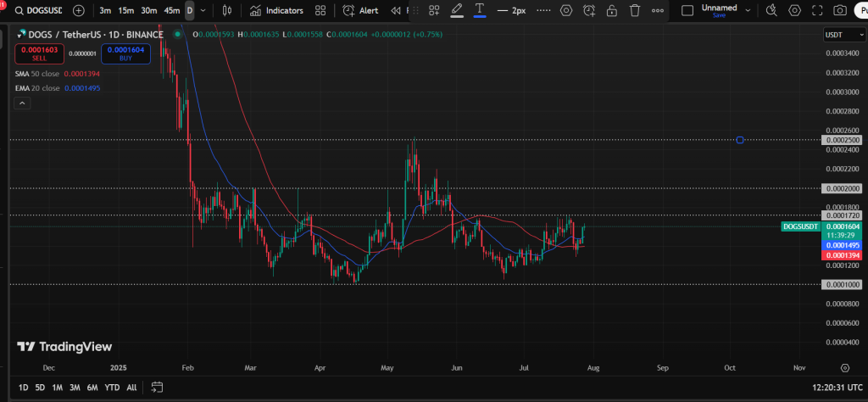This screenshot has height=402, width=868.
Task: Open chart settings hexagon icon at top right
Action: click(795, 10)
